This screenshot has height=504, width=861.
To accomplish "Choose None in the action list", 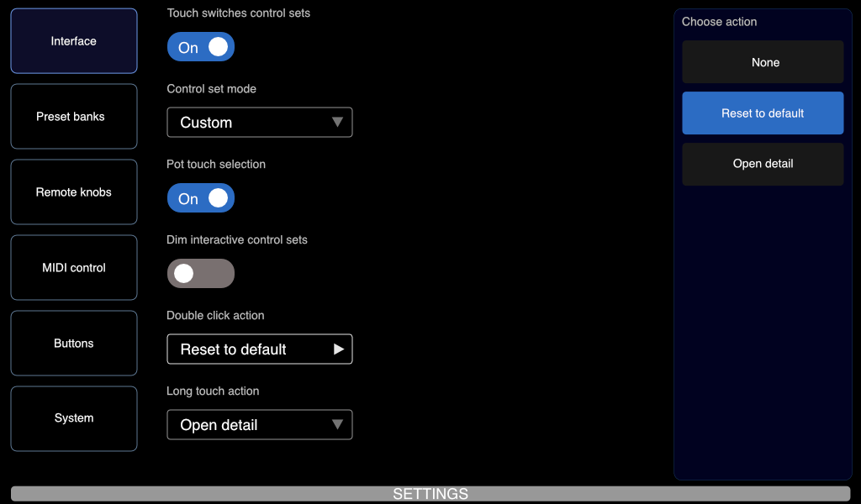I will click(763, 62).
